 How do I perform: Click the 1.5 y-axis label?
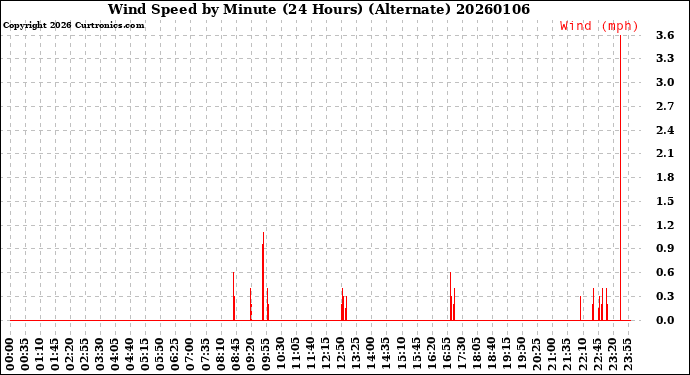[x=665, y=201]
